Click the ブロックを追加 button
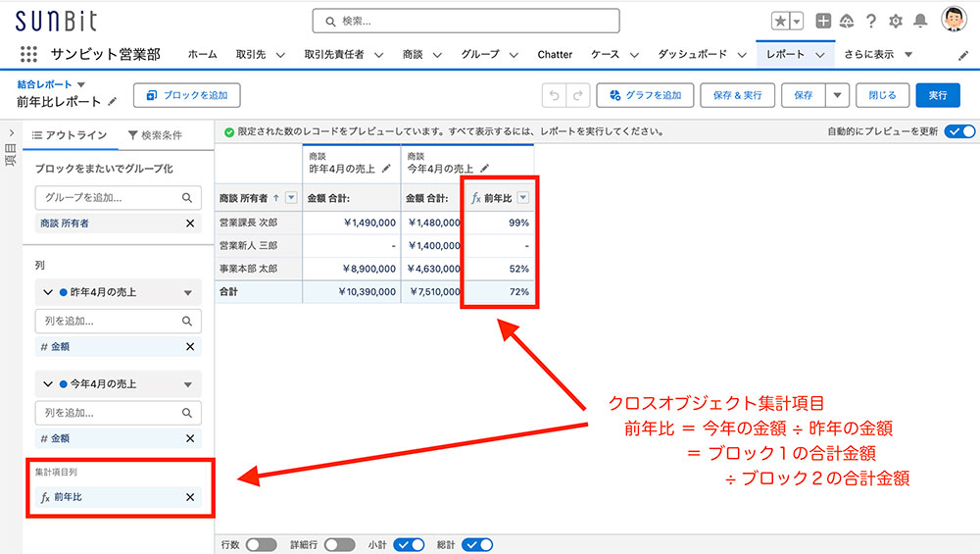 pos(186,95)
